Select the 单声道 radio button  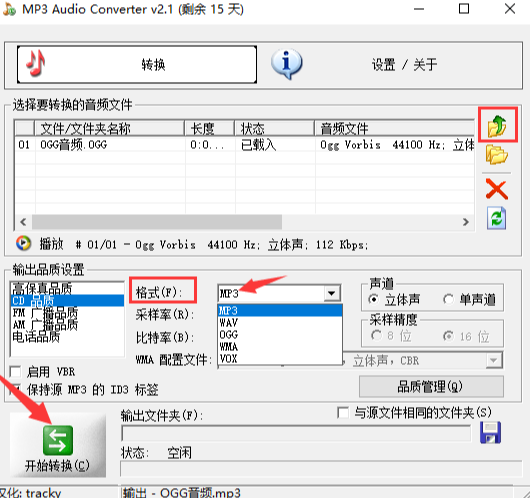click(448, 299)
